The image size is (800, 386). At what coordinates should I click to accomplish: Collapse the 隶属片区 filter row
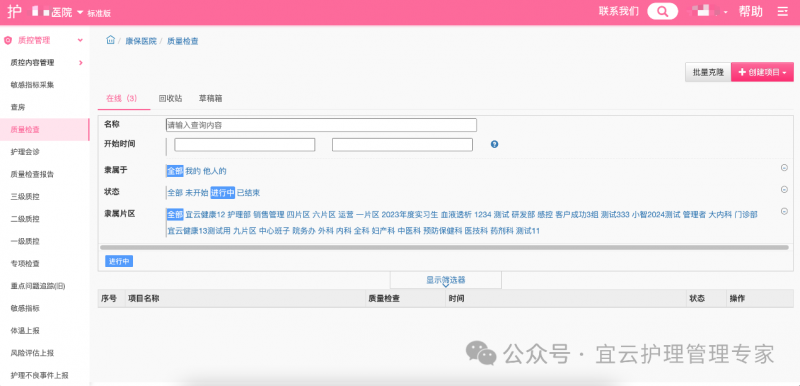784,211
